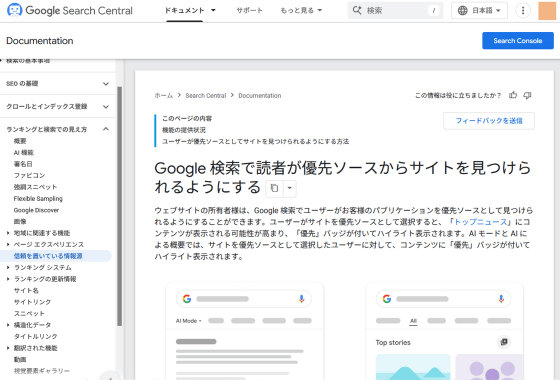The width and height of the screenshot is (560, 380).
Task: Click the thumbs-up helpful icon
Action: [513, 95]
